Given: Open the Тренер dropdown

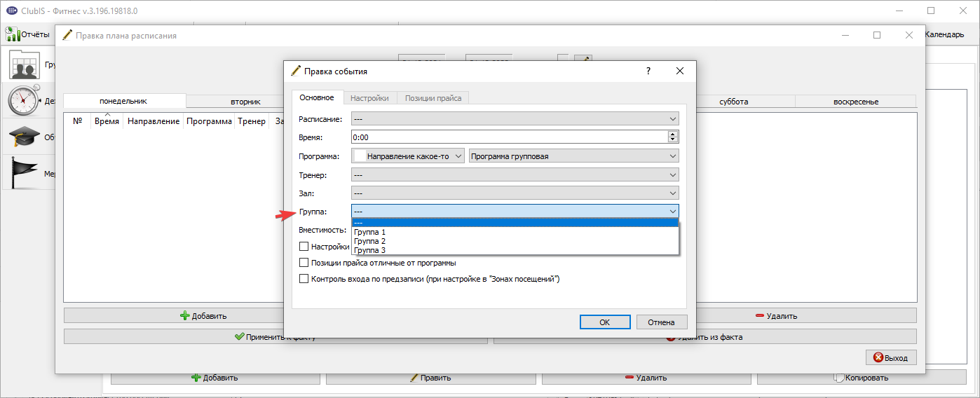Looking at the screenshot, I should pyautogui.click(x=515, y=174).
